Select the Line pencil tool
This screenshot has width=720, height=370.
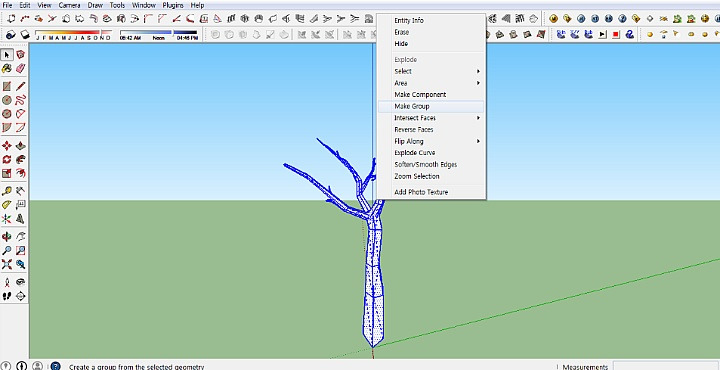click(x=21, y=86)
